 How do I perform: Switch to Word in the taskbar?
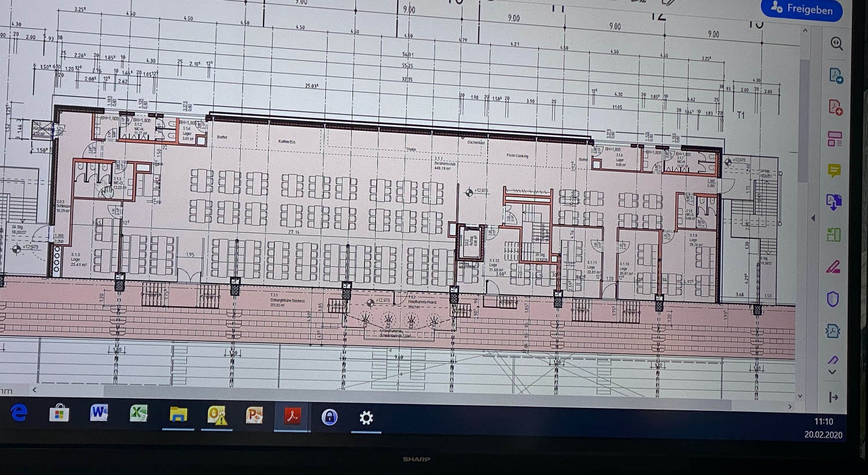[99, 413]
